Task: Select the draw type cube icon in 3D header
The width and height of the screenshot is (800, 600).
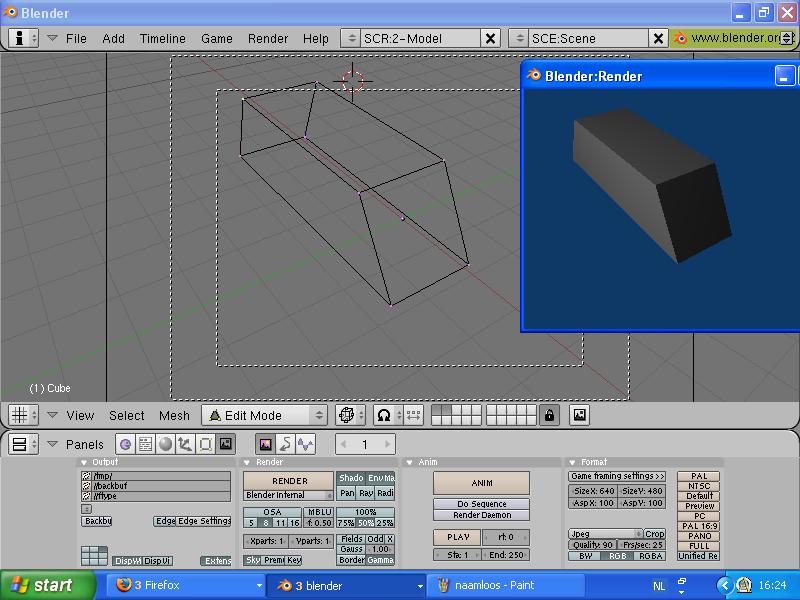Action: 350,415
